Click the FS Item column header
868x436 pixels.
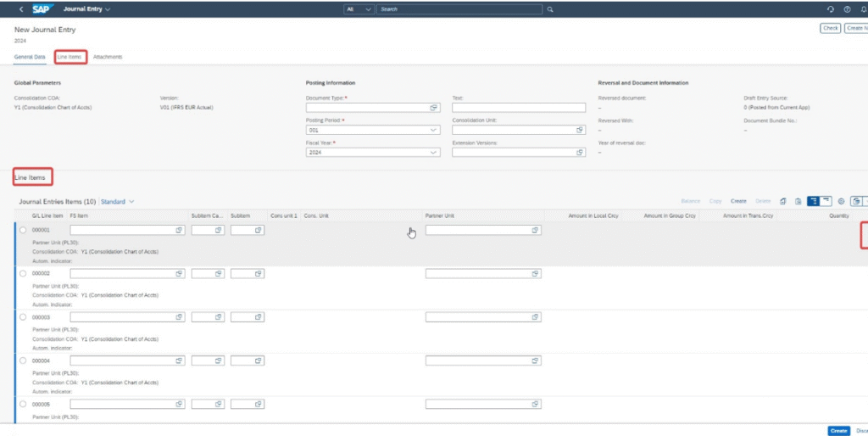(79, 215)
